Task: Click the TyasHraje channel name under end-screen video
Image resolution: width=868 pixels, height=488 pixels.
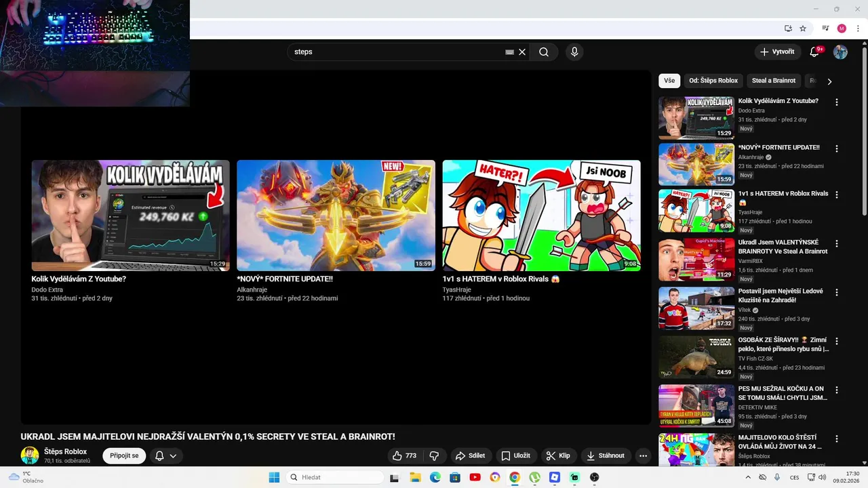Action: coord(456,289)
